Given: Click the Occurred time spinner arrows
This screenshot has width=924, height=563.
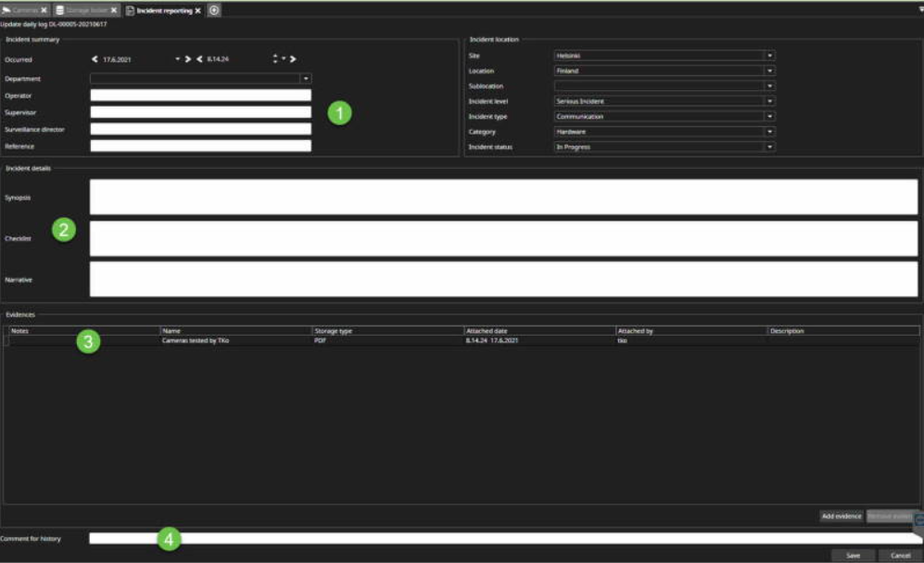Looking at the screenshot, I should click(275, 59).
